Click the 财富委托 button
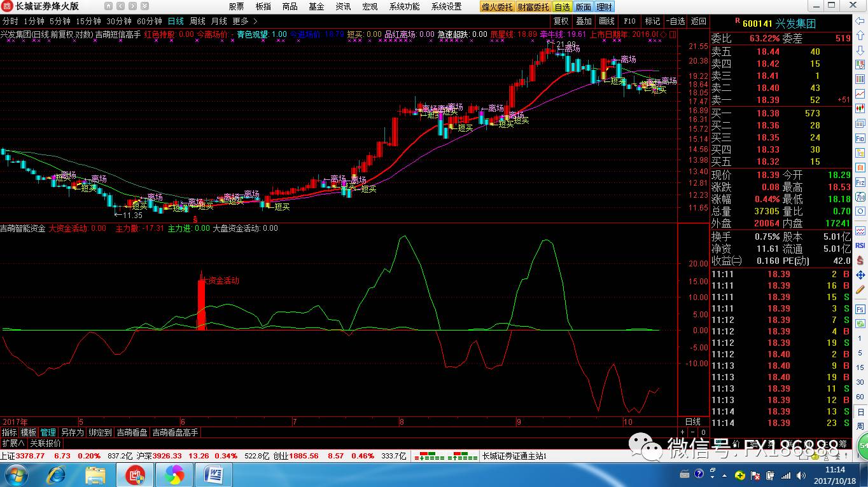868x487 pixels. point(533,7)
